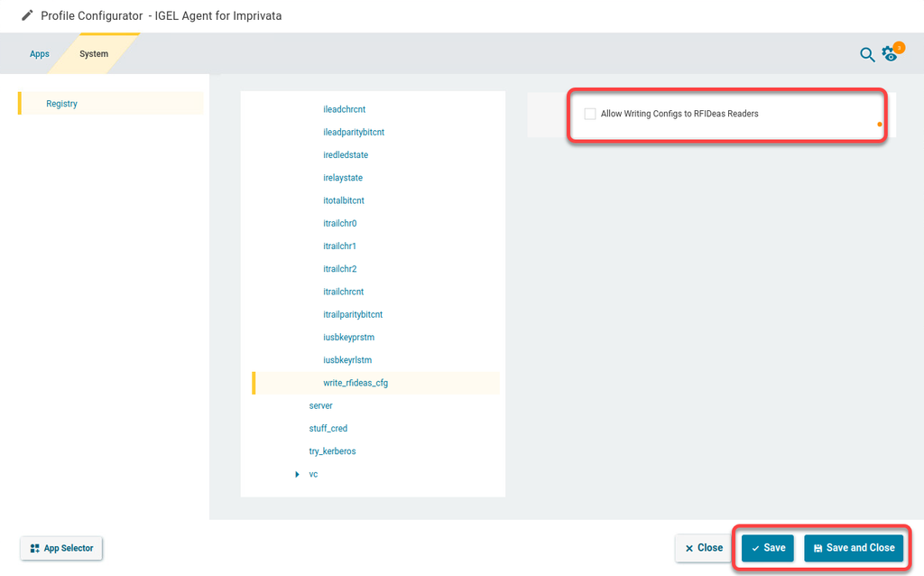Click the Close button
The image size is (924, 576).
[x=703, y=548]
